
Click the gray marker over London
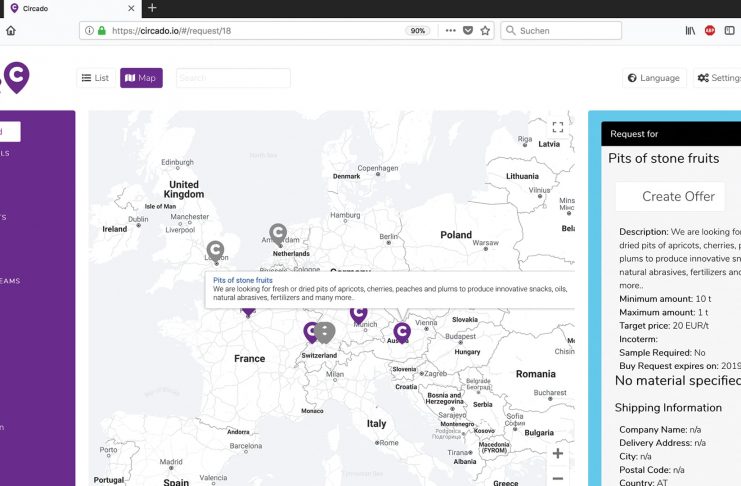pos(215,250)
